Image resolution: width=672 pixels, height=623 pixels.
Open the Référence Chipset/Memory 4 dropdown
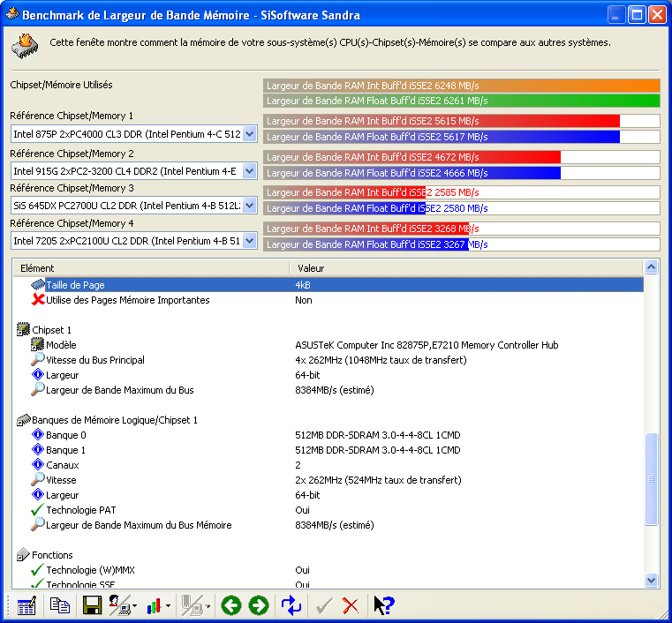click(249, 241)
